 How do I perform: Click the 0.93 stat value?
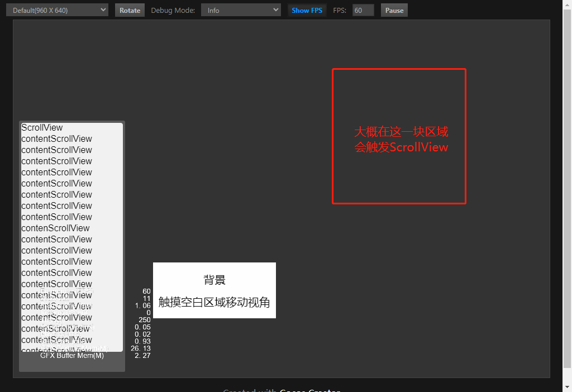point(142,341)
